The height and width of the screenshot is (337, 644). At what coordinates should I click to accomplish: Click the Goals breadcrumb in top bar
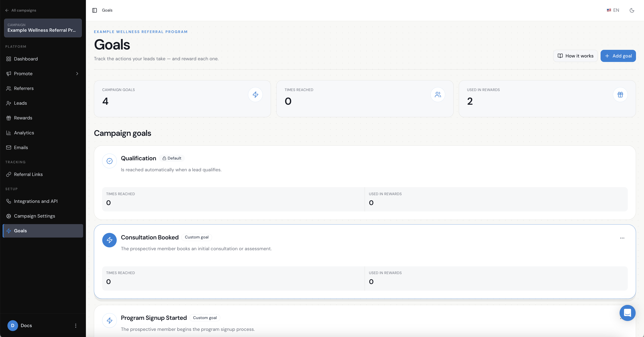click(x=107, y=10)
